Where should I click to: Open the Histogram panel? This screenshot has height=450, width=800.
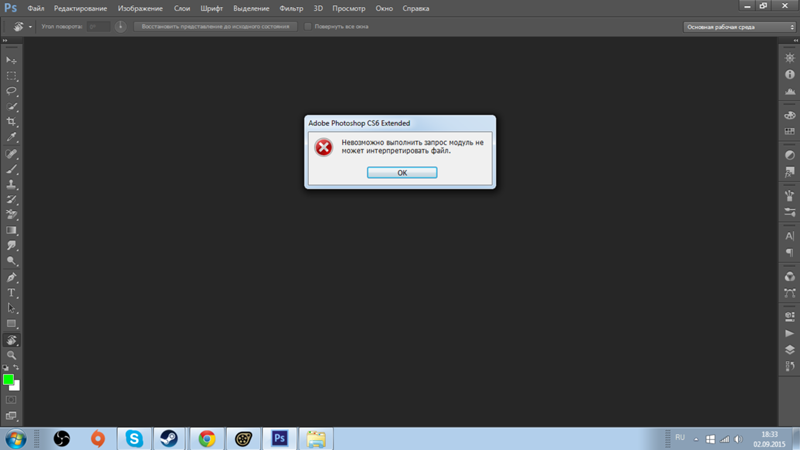pyautogui.click(x=790, y=91)
